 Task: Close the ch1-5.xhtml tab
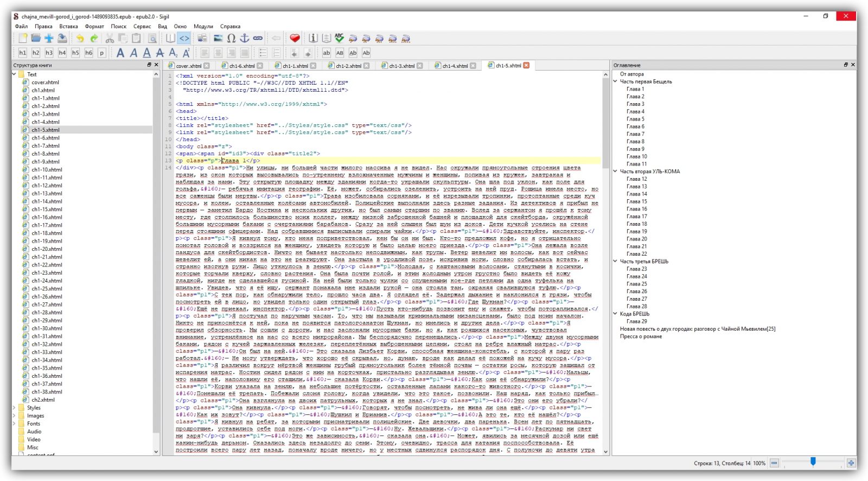click(x=526, y=66)
